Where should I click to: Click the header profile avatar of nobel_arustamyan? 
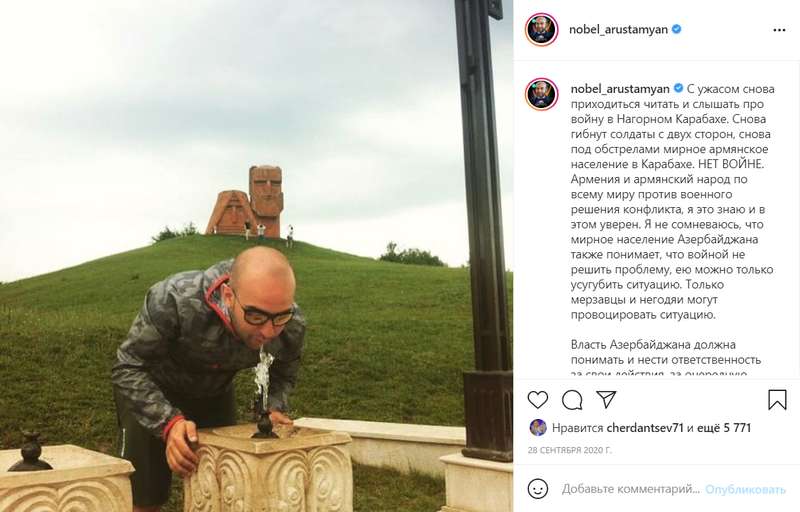[542, 30]
